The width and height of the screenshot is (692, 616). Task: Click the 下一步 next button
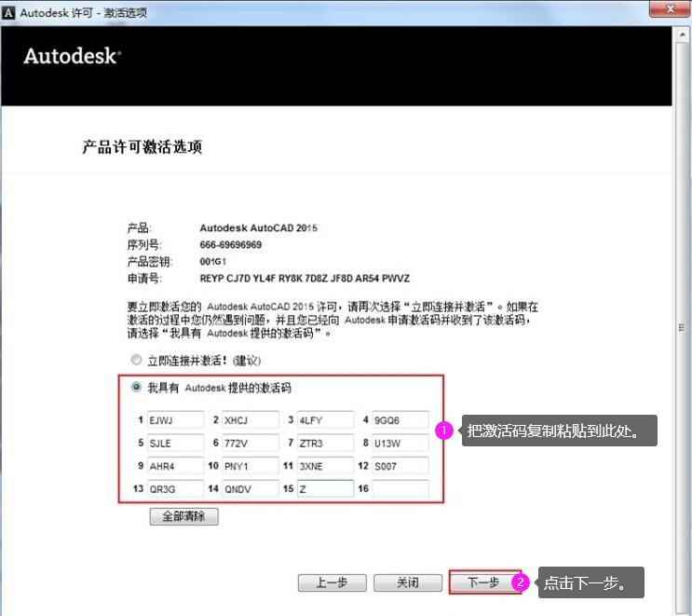(x=484, y=582)
